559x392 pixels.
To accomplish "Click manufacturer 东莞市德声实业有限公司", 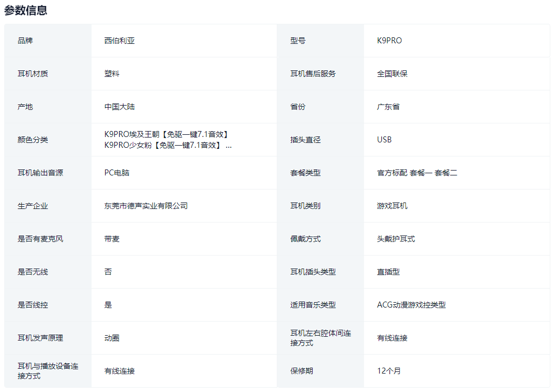I will click(146, 206).
